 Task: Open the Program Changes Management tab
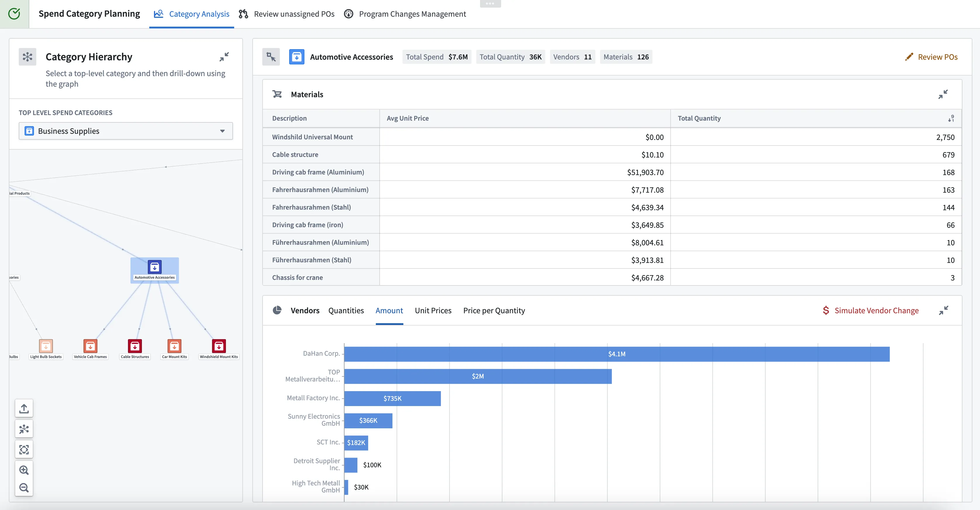405,14
